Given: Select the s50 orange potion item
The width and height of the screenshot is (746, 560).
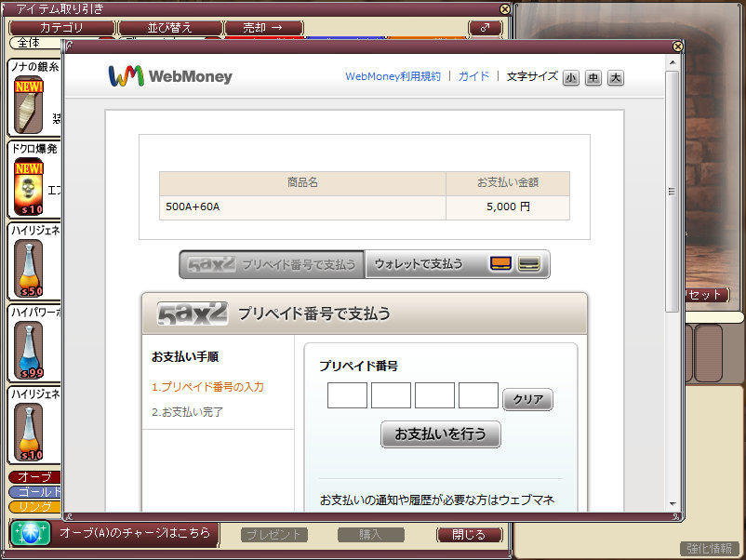Looking at the screenshot, I should (29, 270).
